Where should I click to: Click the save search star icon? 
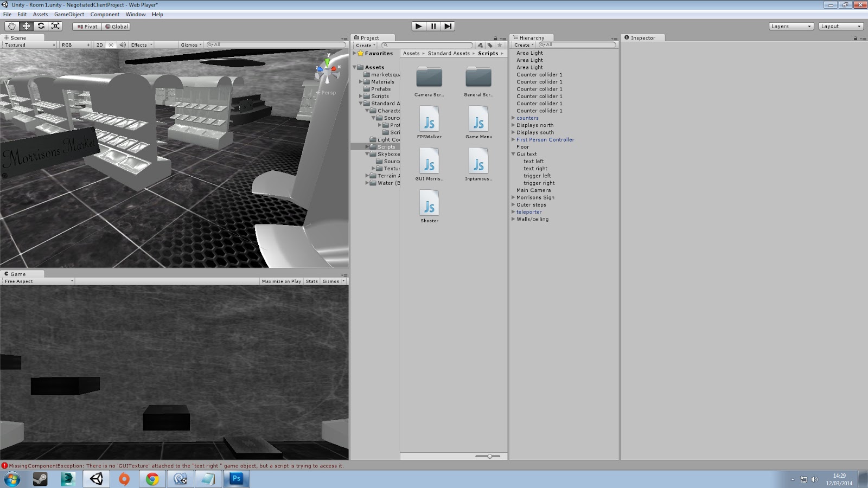(x=500, y=46)
